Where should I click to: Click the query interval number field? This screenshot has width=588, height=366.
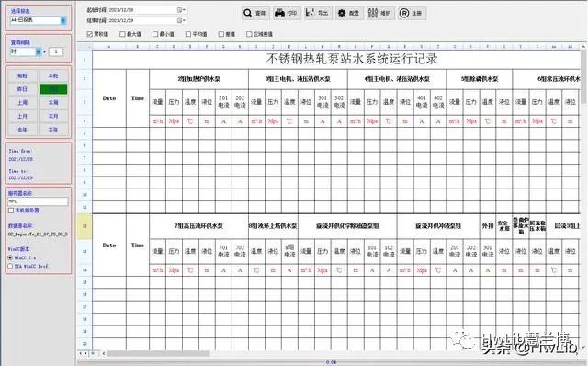(x=56, y=51)
